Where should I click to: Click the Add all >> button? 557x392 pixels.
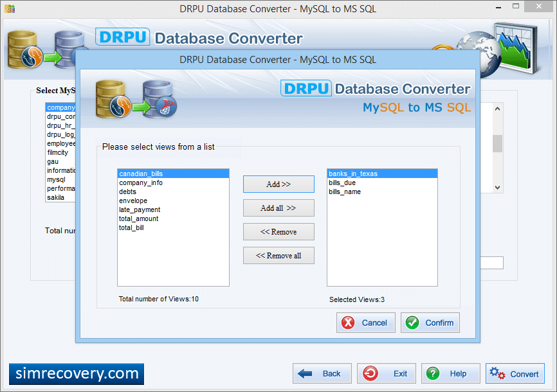[278, 208]
